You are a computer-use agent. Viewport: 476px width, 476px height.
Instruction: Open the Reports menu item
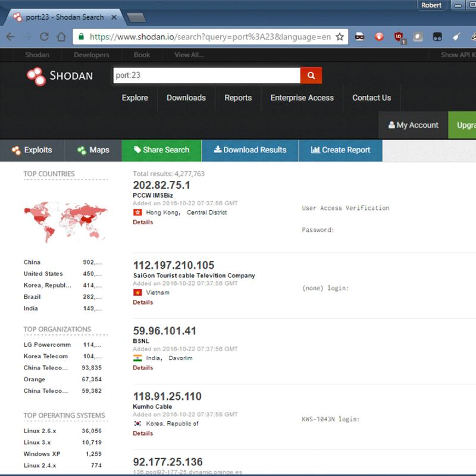pos(238,98)
